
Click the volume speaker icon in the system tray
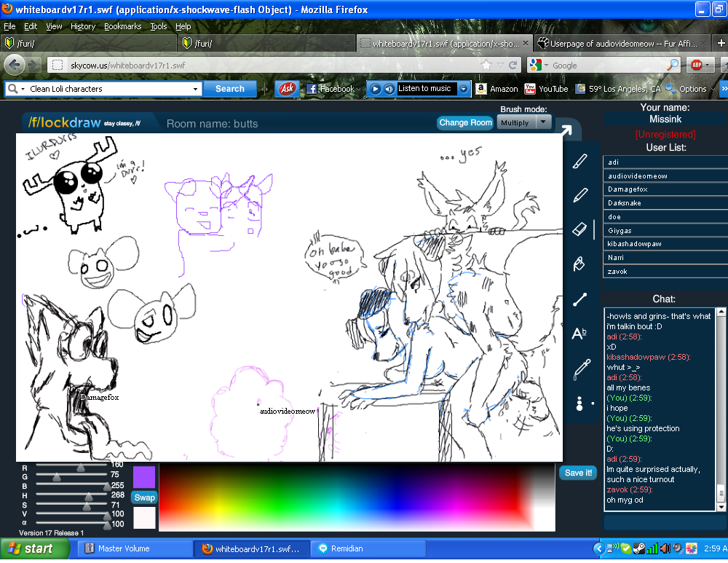click(x=665, y=548)
